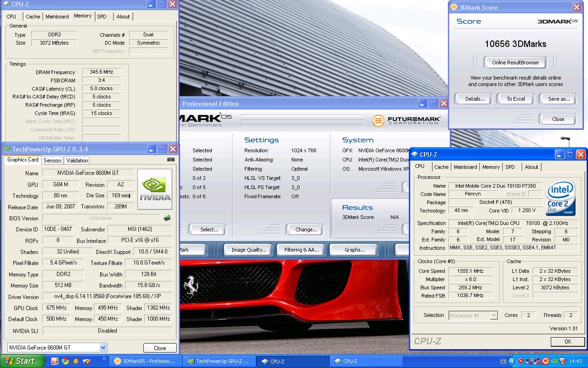Viewport: 588px width, 368px height.
Task: Open Cache tab in memory CPU-Z window
Action: pos(33,17)
